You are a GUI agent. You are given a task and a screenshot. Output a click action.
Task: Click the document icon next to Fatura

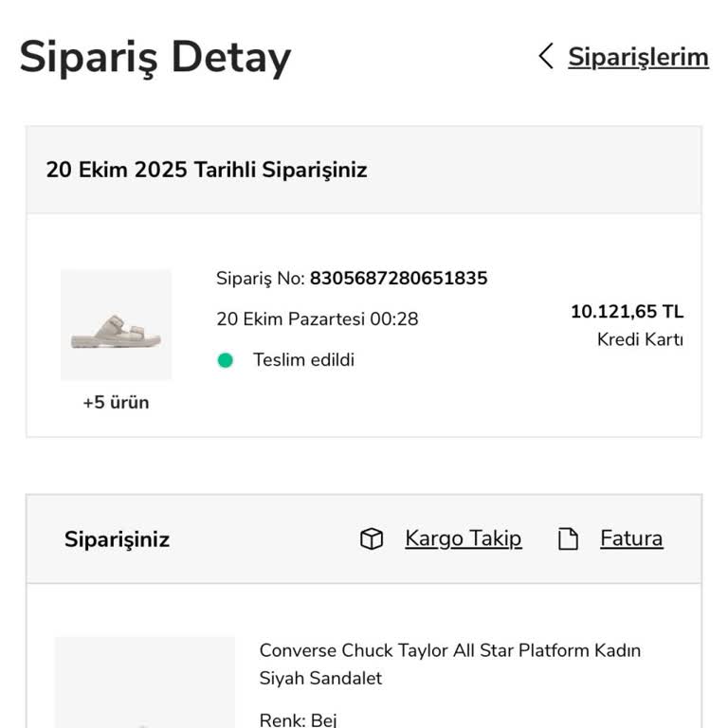(x=568, y=539)
